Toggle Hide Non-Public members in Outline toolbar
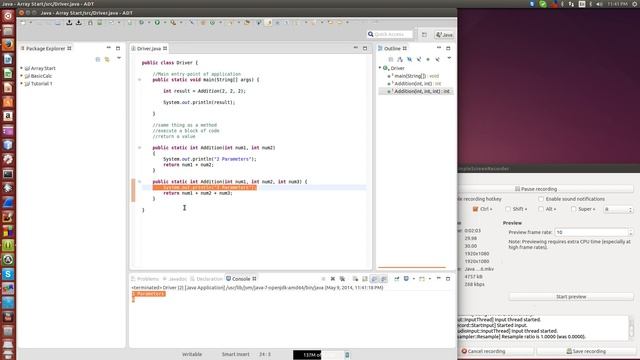 pyautogui.click(x=428, y=60)
